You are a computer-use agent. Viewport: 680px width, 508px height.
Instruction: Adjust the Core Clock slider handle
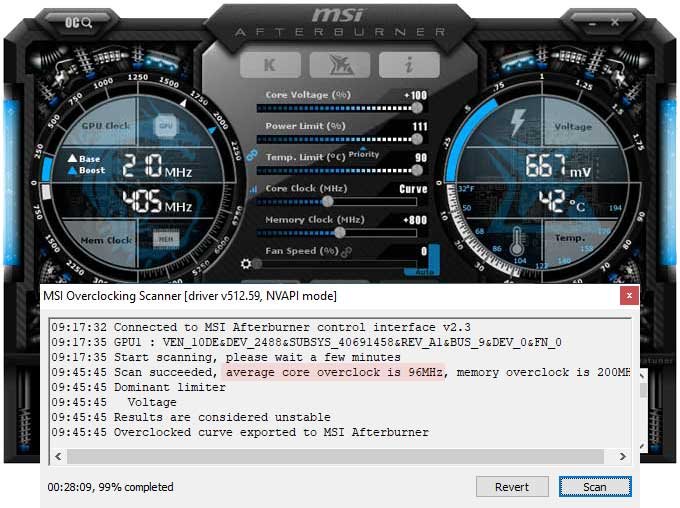tap(328, 201)
